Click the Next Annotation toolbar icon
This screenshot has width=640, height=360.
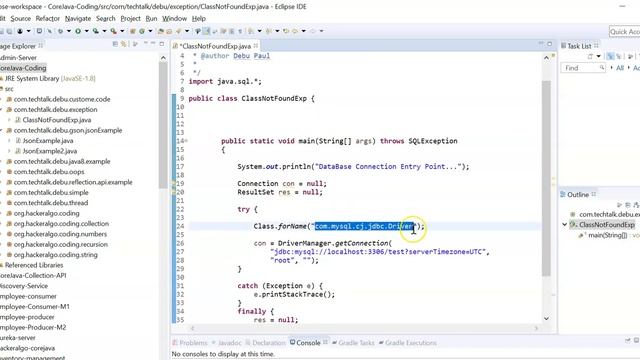251,31
